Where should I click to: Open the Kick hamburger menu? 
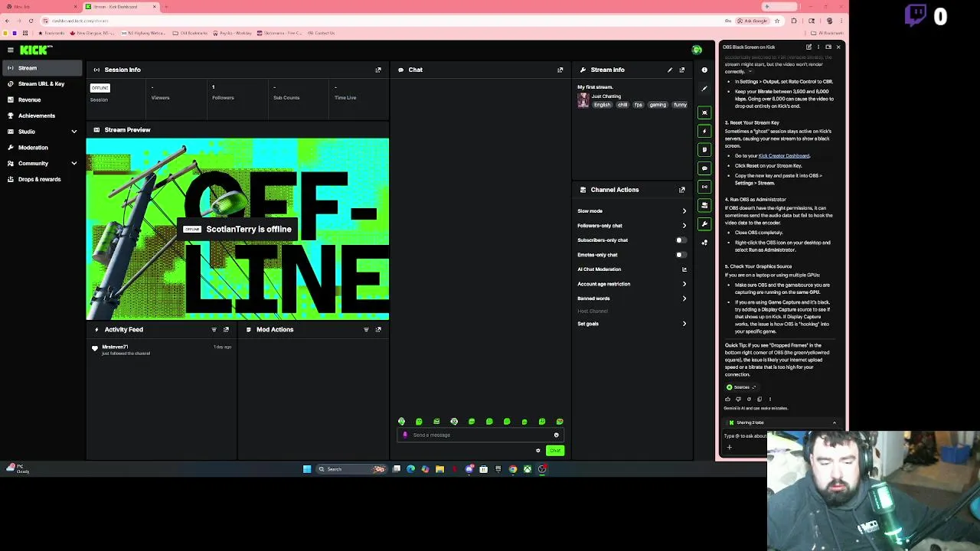(x=11, y=50)
